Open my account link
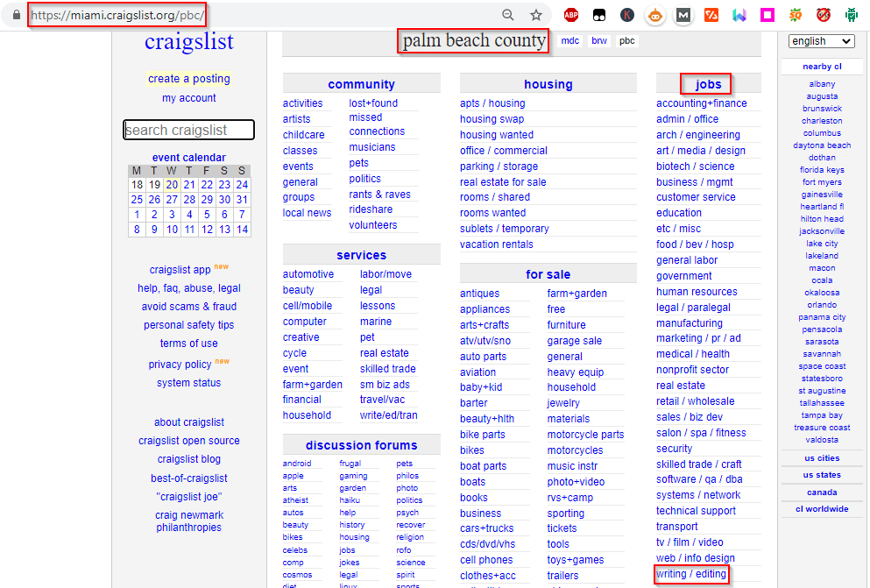Viewport: 870px width, 588px height. [188, 98]
